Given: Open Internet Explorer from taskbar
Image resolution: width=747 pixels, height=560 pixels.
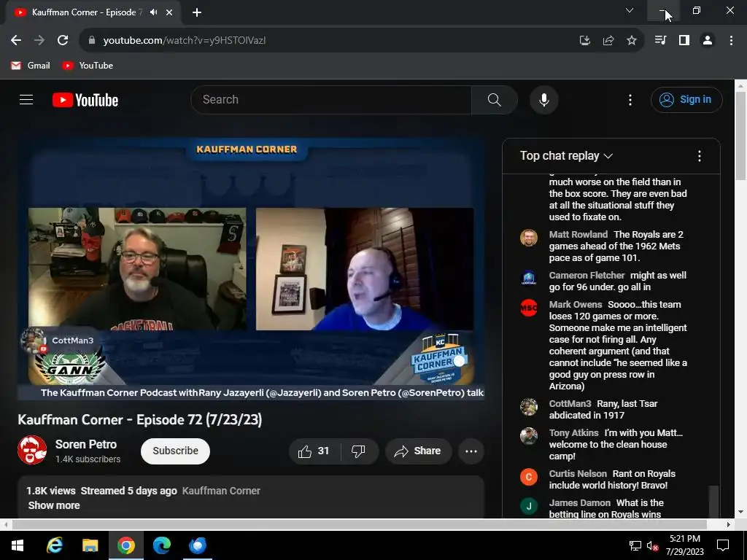Looking at the screenshot, I should (54, 545).
